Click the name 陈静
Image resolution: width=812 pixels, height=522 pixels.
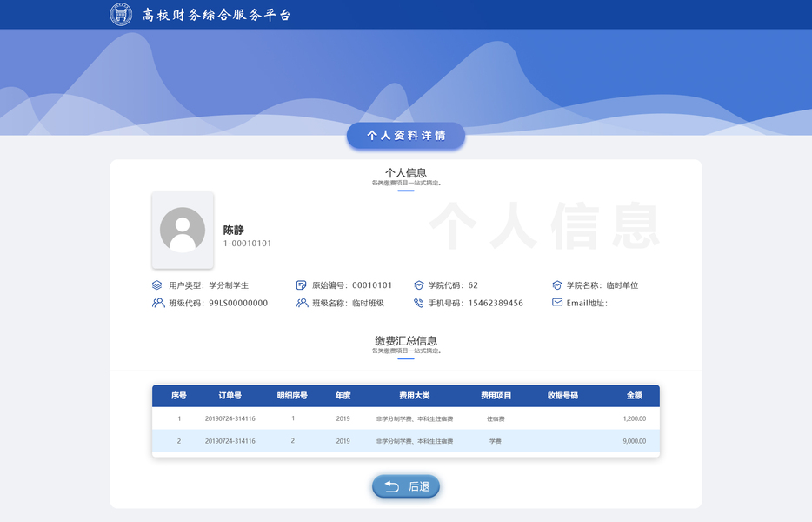coord(234,230)
